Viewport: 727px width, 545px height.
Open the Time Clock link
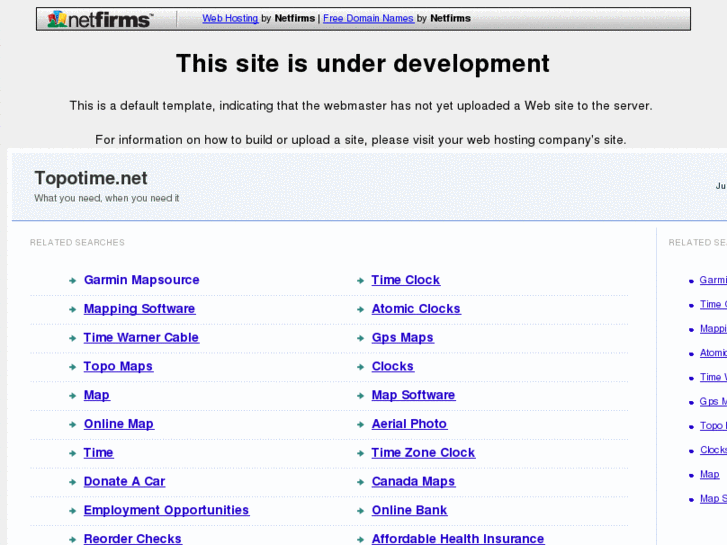[406, 280]
